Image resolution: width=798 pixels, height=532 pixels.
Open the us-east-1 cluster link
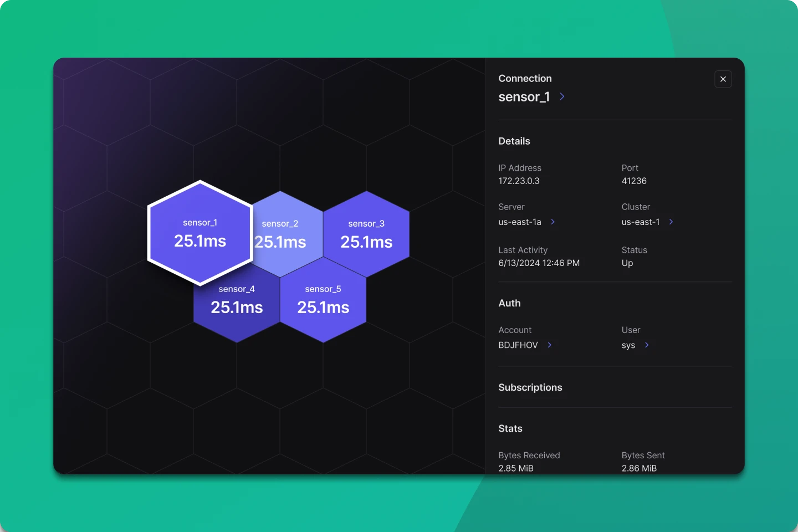click(641, 222)
